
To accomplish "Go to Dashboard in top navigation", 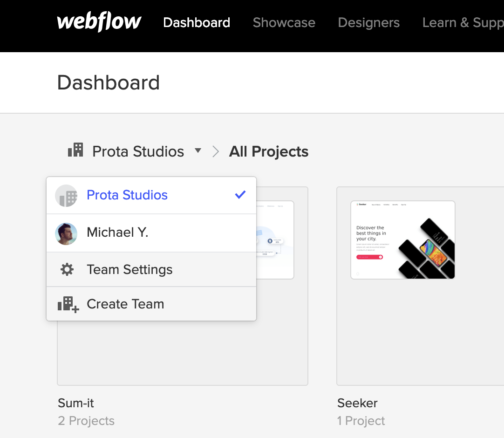I will click(197, 22).
